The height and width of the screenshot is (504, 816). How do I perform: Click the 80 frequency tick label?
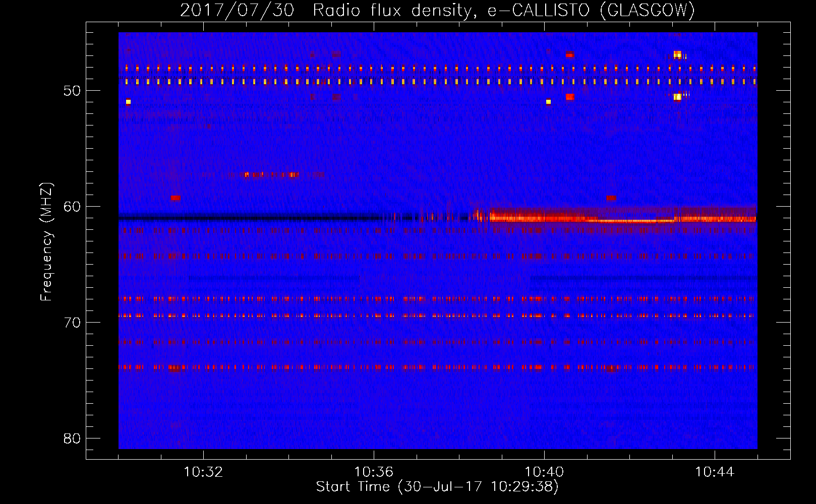click(x=72, y=438)
